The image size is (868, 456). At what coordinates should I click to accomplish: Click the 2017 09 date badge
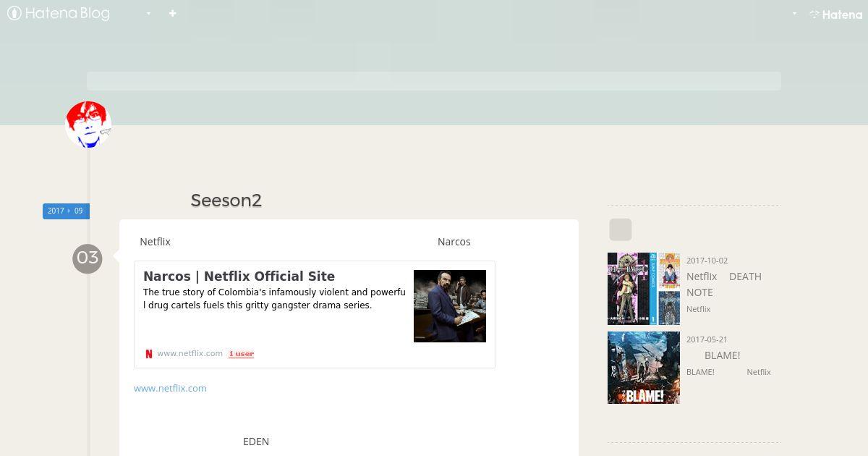pos(66,211)
